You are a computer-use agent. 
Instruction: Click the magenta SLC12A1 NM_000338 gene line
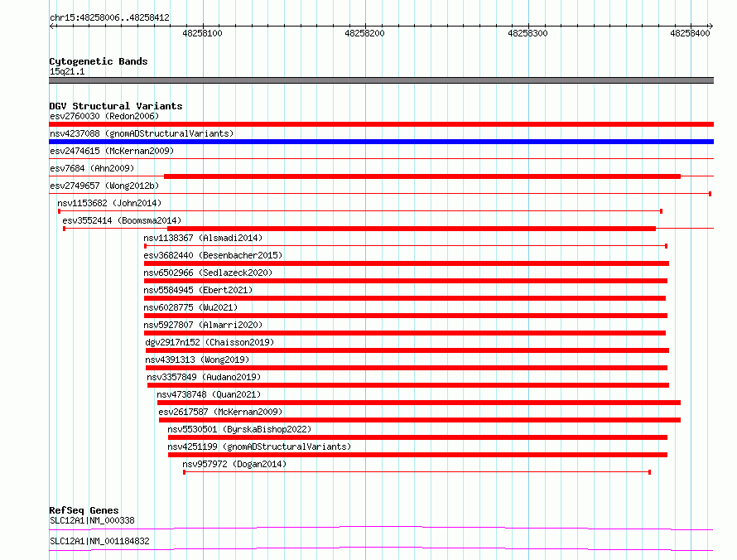(x=381, y=528)
